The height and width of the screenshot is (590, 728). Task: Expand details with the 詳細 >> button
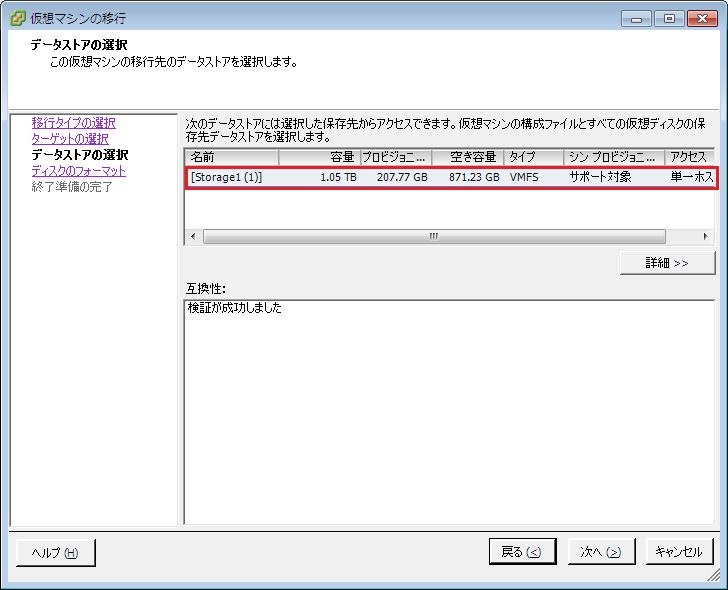click(667, 263)
